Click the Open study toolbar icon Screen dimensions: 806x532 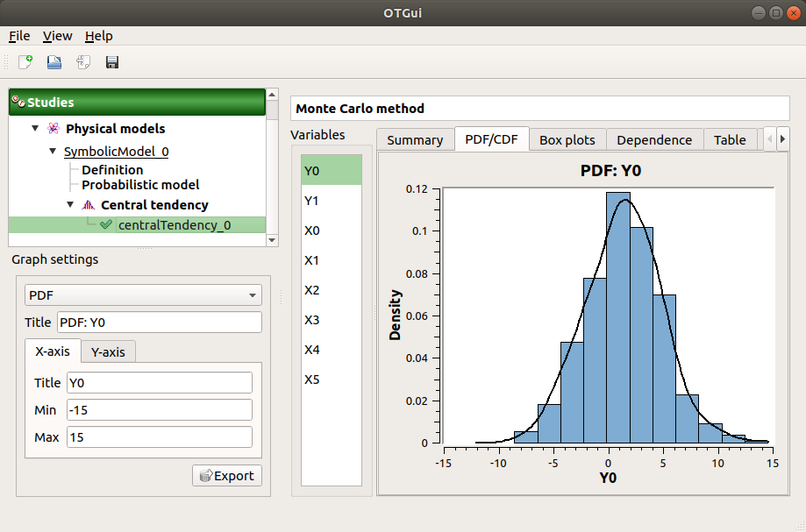[54, 62]
